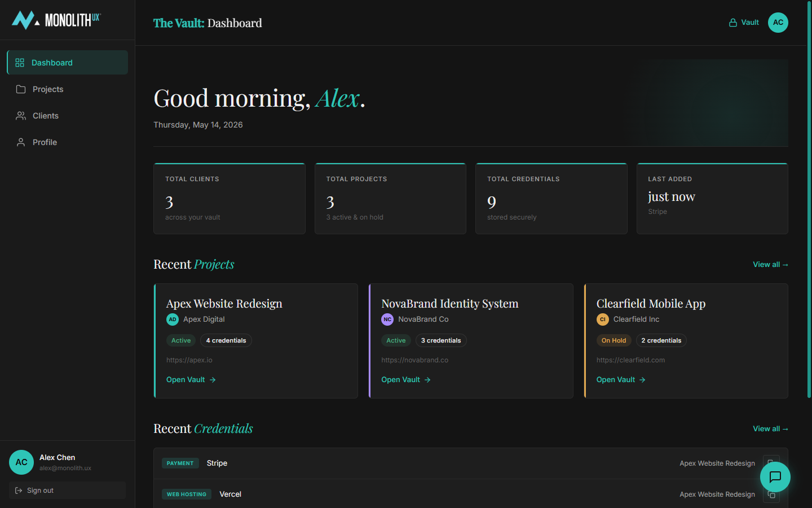This screenshot has height=508, width=812.
Task: Click the Dashboard grid icon in sidebar
Action: 20,63
